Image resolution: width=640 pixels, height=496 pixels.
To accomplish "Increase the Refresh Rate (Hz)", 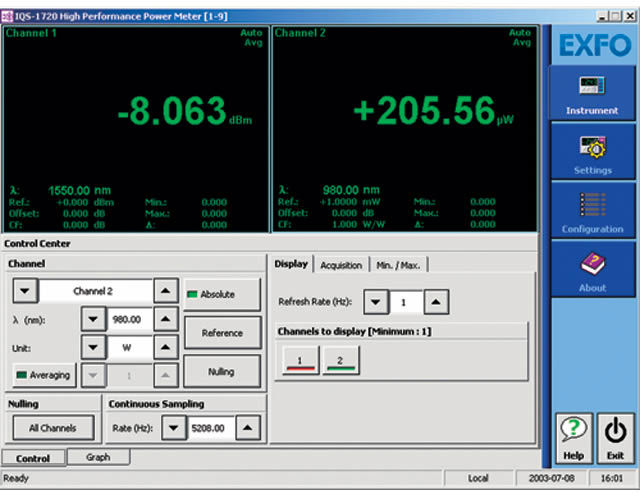I will coord(436,302).
